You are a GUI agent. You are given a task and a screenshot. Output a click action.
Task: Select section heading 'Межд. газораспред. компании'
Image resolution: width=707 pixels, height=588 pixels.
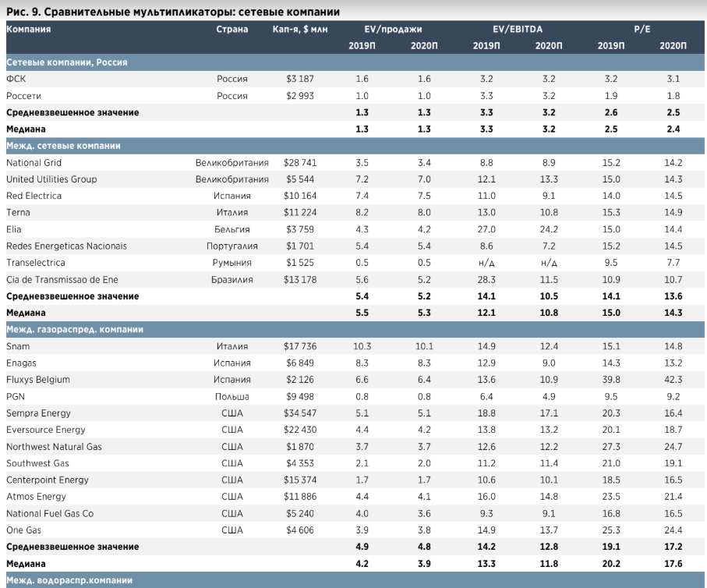pyautogui.click(x=75, y=329)
